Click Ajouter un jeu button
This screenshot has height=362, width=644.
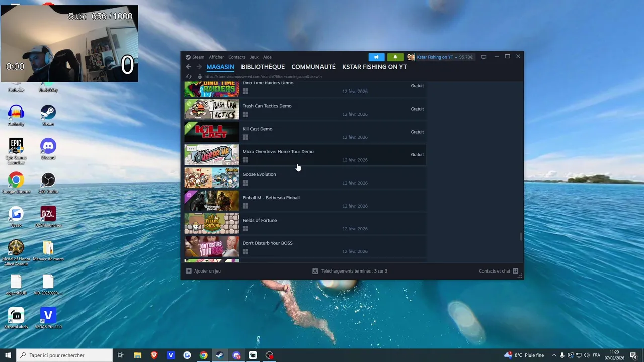pyautogui.click(x=203, y=271)
